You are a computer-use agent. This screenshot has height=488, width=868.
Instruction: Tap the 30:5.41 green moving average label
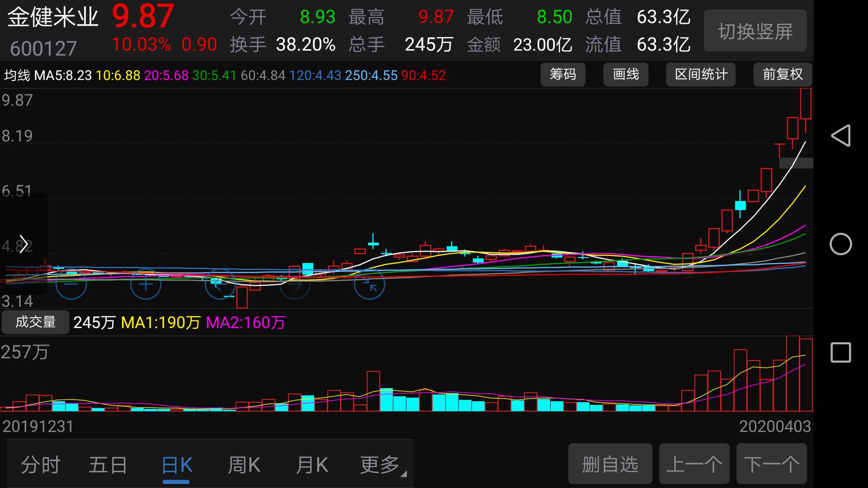[x=214, y=75]
